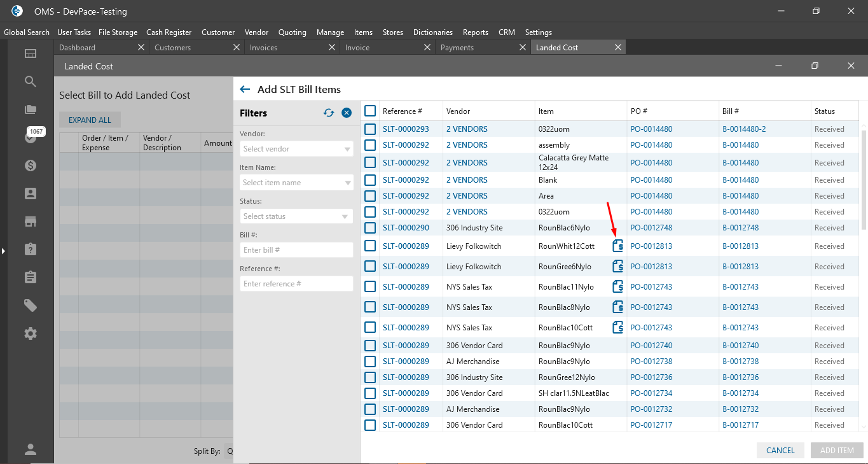This screenshot has height=464, width=868.
Task: Click the tag icon in left sidebar
Action: [31, 306]
